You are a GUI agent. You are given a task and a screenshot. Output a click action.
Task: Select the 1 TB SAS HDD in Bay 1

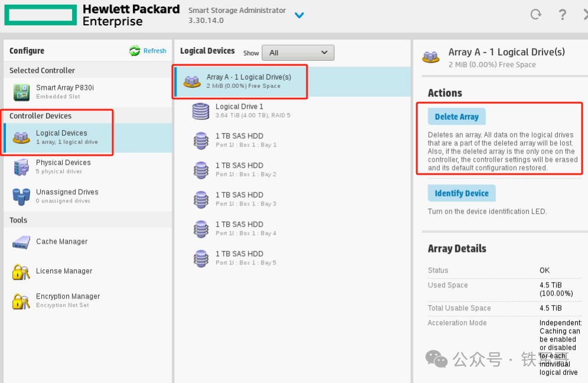(x=292, y=140)
